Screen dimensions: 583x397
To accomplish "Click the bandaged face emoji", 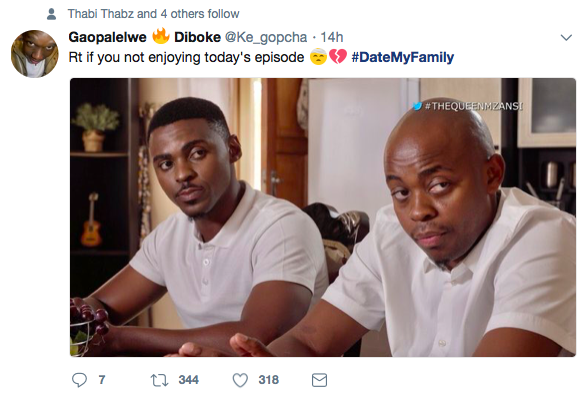I will click(x=318, y=57).
